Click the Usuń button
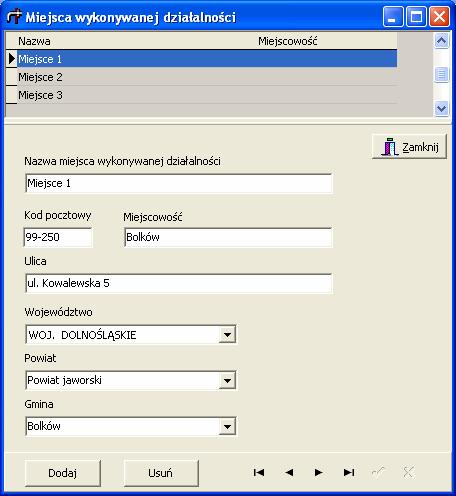Screen dimensions: 456x496 pyautogui.click(x=161, y=473)
